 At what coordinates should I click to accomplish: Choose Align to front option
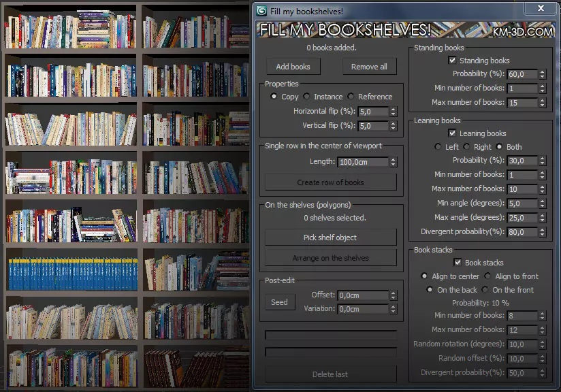coord(487,276)
